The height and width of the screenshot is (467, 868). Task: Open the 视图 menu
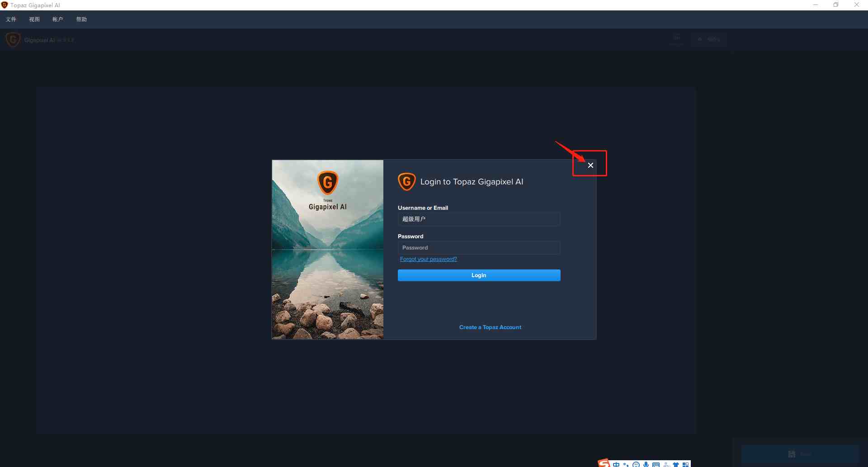34,19
